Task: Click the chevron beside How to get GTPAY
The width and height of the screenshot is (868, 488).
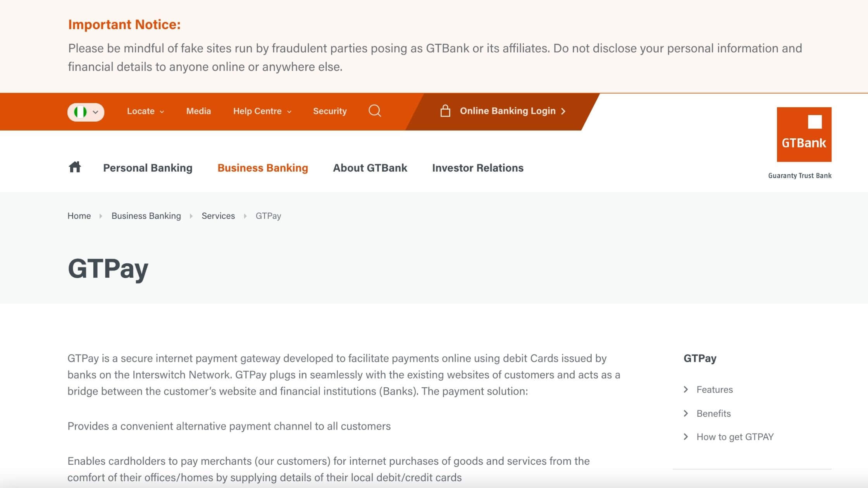Action: coord(686,436)
